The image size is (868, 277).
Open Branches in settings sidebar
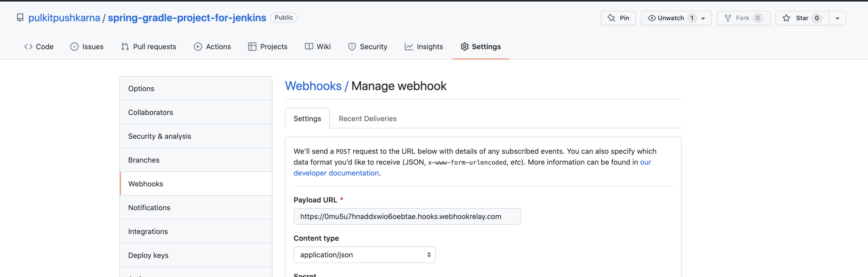(196, 160)
